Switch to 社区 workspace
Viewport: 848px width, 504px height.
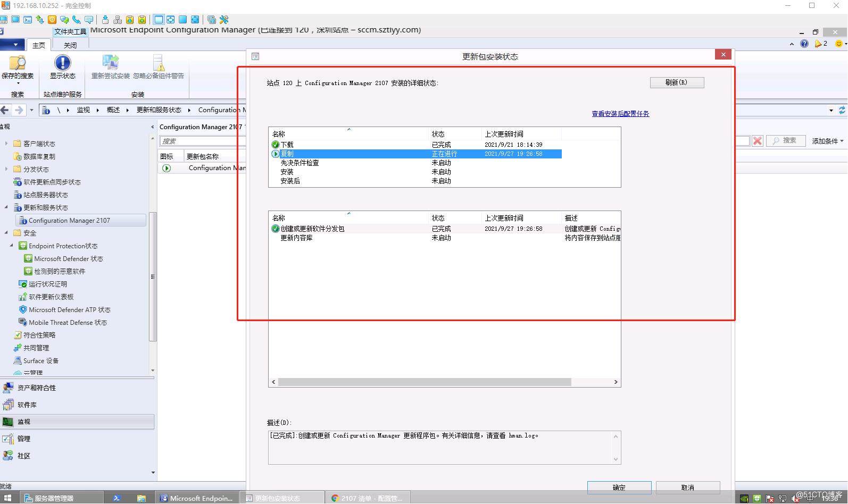pyautogui.click(x=78, y=456)
